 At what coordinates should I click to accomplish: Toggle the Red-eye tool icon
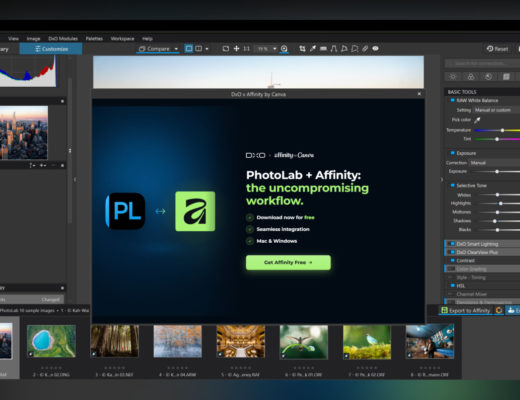tap(376, 49)
